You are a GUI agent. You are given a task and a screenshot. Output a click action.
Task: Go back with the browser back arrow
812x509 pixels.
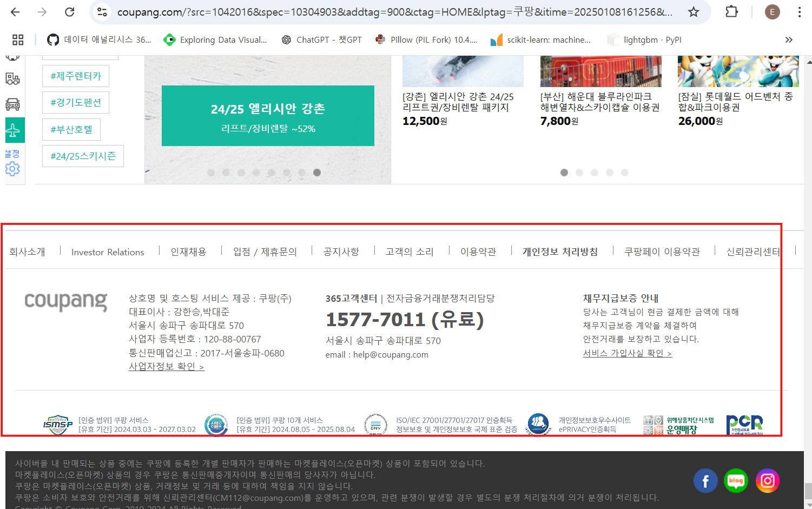pos(15,12)
